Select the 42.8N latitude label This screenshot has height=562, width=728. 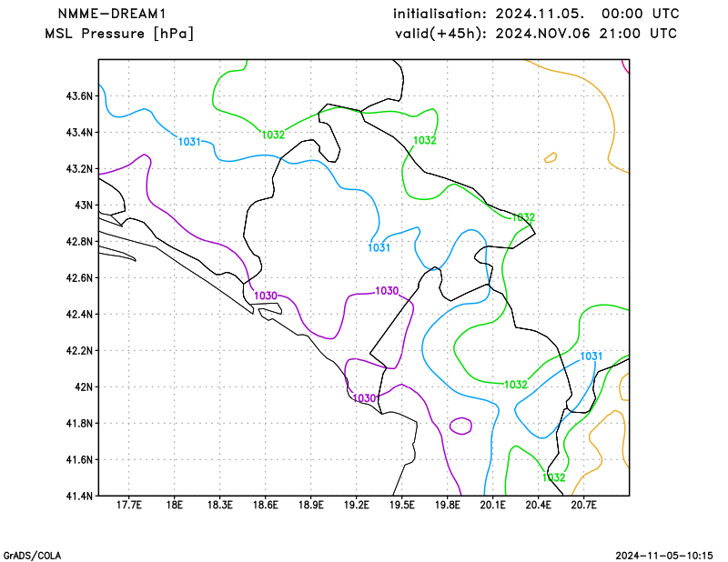pos(79,242)
